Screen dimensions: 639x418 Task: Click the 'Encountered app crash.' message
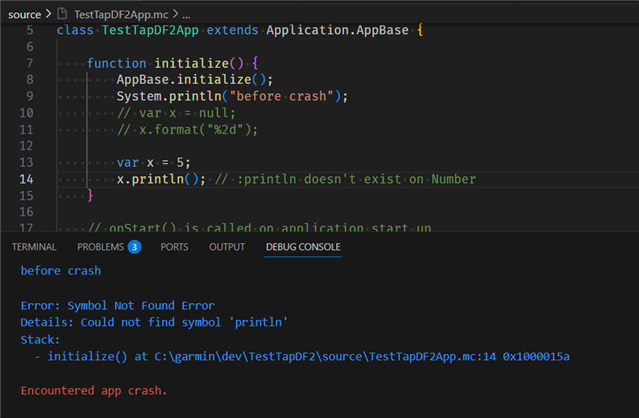click(x=94, y=390)
